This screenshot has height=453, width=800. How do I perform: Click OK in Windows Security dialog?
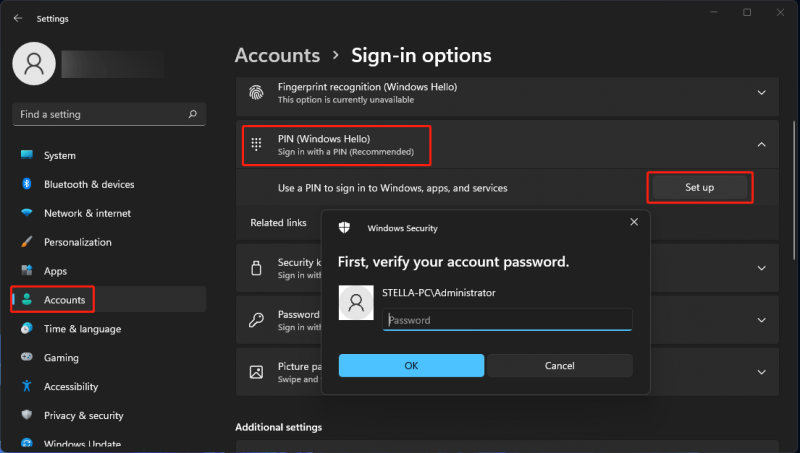[x=411, y=365]
